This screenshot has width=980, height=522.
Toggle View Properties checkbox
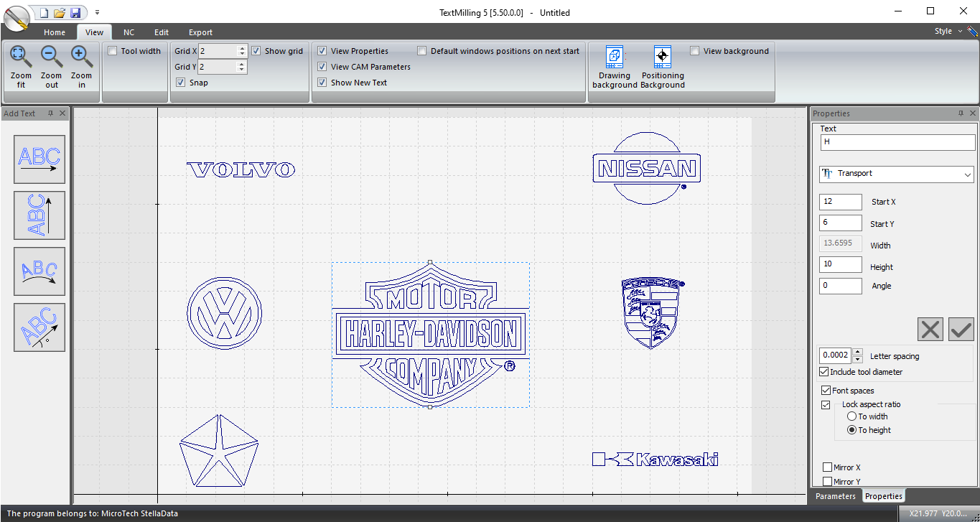322,51
